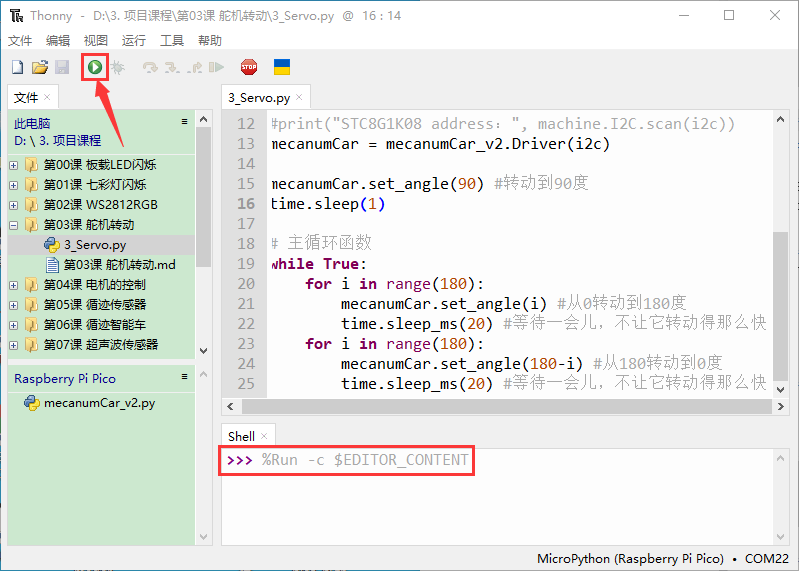Click the set_angle(180-i) code line
Screen dimensions: 799x571
(462, 364)
